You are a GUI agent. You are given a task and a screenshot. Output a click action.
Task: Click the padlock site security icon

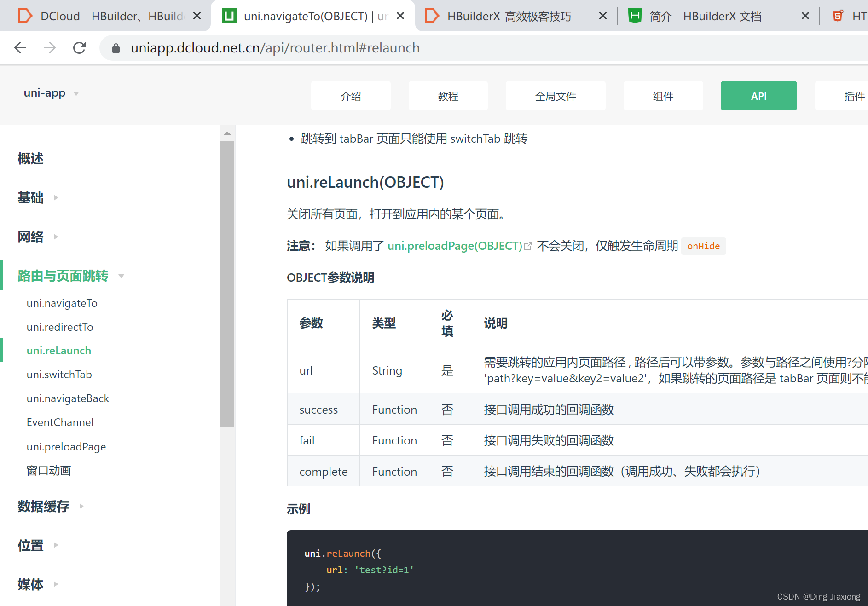coord(116,48)
